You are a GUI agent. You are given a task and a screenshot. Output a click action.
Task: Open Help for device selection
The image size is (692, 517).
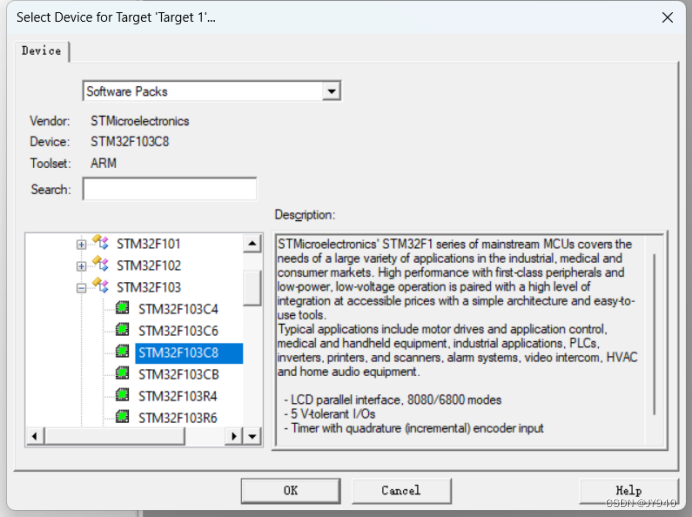coord(628,491)
